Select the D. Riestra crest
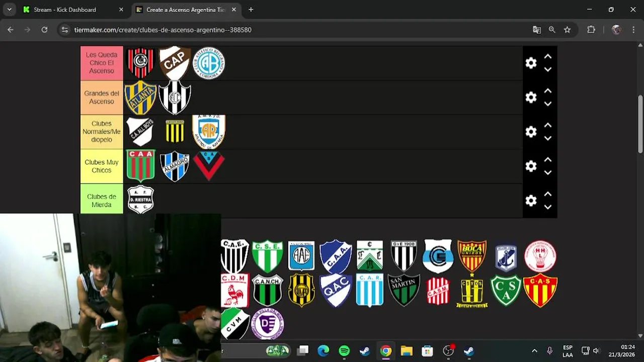This screenshot has width=644, height=362. (x=140, y=200)
